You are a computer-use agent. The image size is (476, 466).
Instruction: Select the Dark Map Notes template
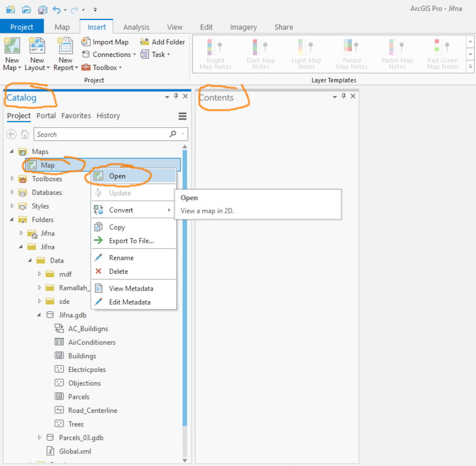click(x=261, y=54)
